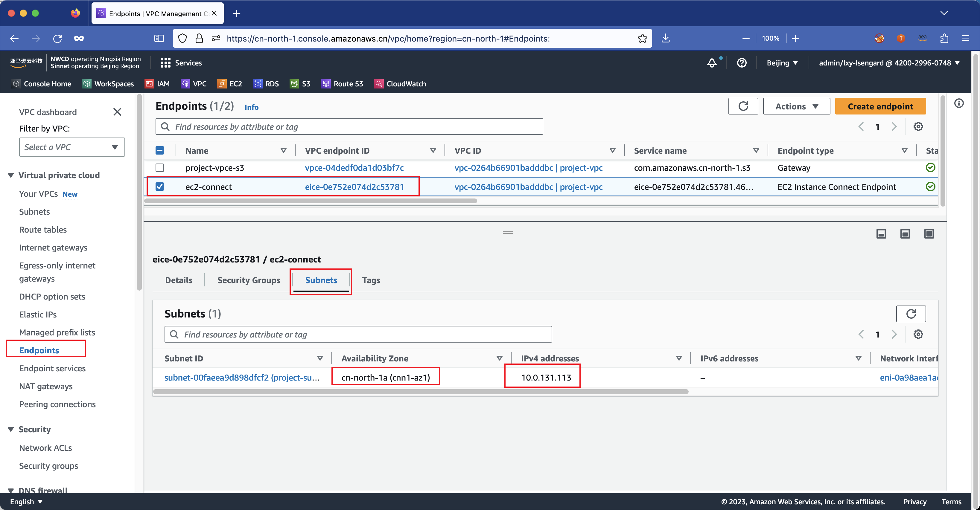Switch to the Security Groups tab
Viewport: 980px width, 510px height.
tap(249, 280)
